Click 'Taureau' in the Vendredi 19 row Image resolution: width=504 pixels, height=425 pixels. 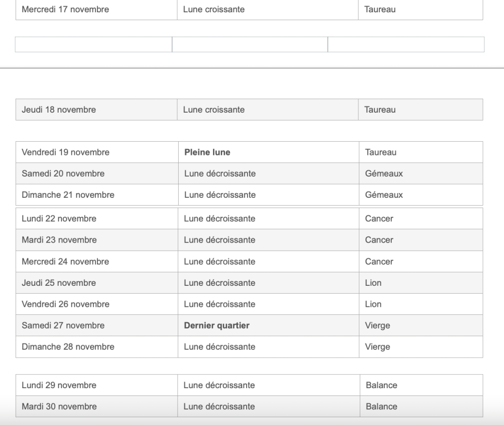[x=380, y=152]
